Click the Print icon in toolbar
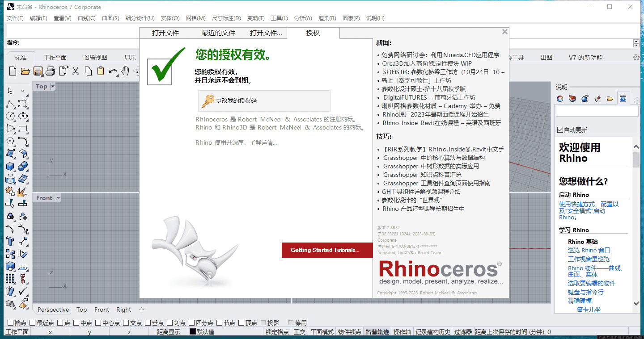The height and width of the screenshot is (339, 644). (x=50, y=71)
